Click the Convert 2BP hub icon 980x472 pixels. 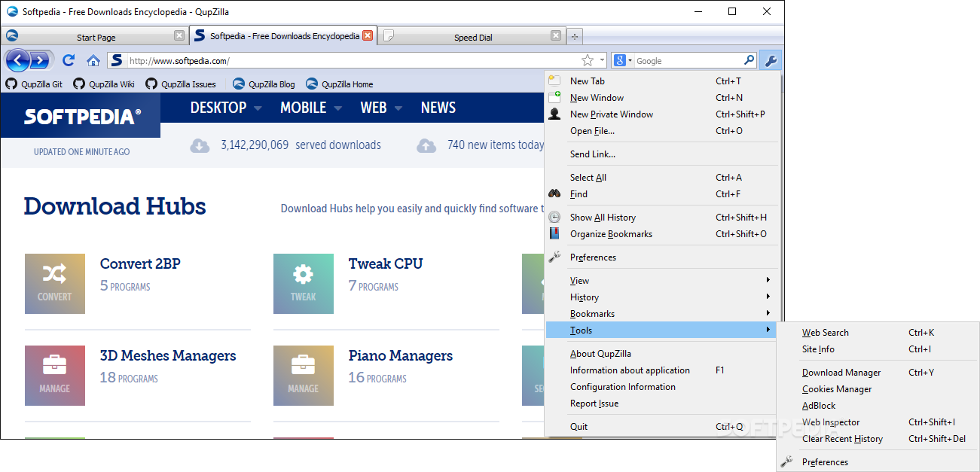[55, 284]
